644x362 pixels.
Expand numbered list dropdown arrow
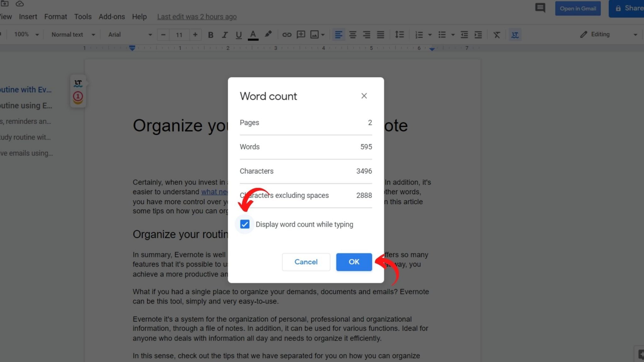(x=430, y=35)
